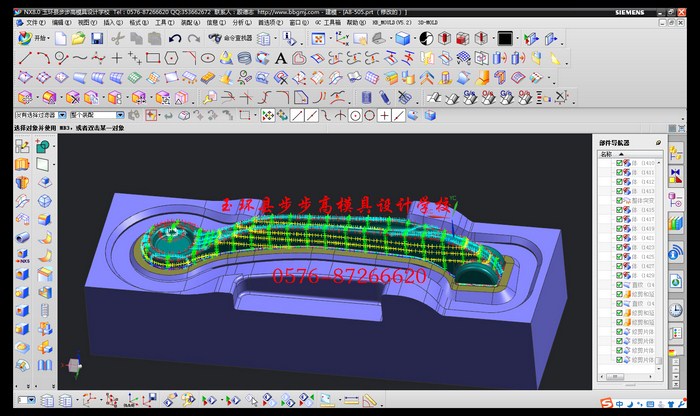Uncheck the first item in Part Navigator
The height and width of the screenshot is (416, 700).
620,162
